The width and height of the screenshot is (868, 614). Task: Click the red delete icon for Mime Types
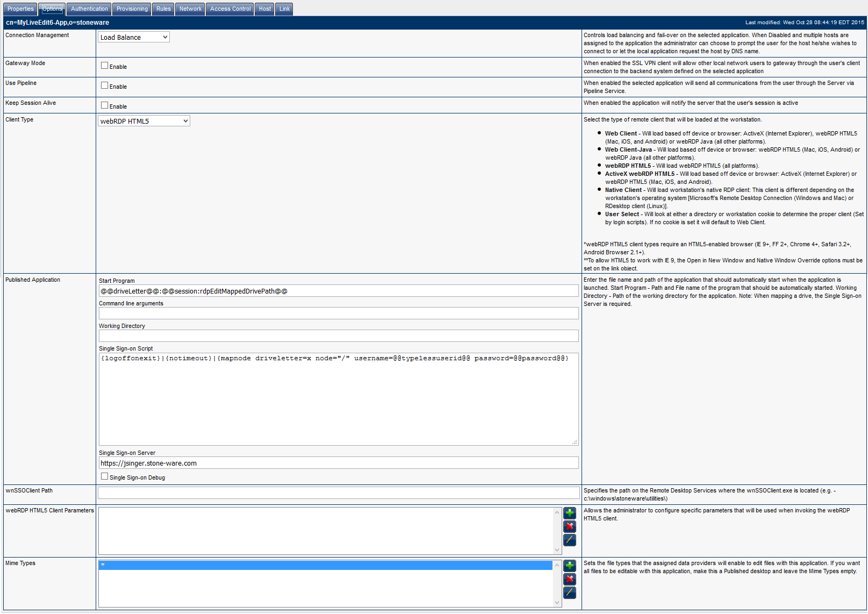[570, 579]
